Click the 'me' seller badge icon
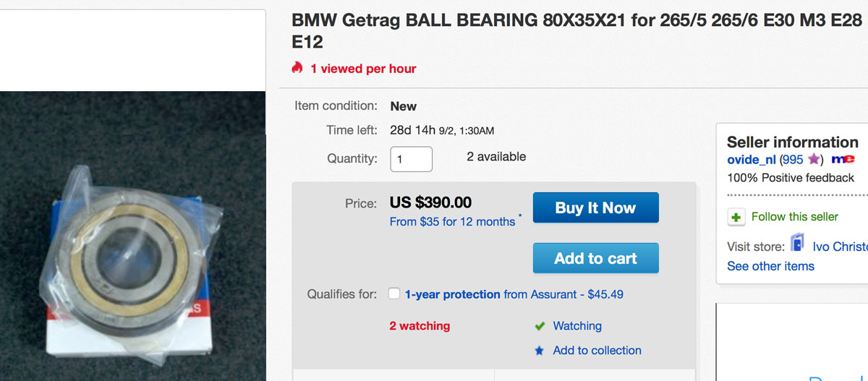 (843, 159)
